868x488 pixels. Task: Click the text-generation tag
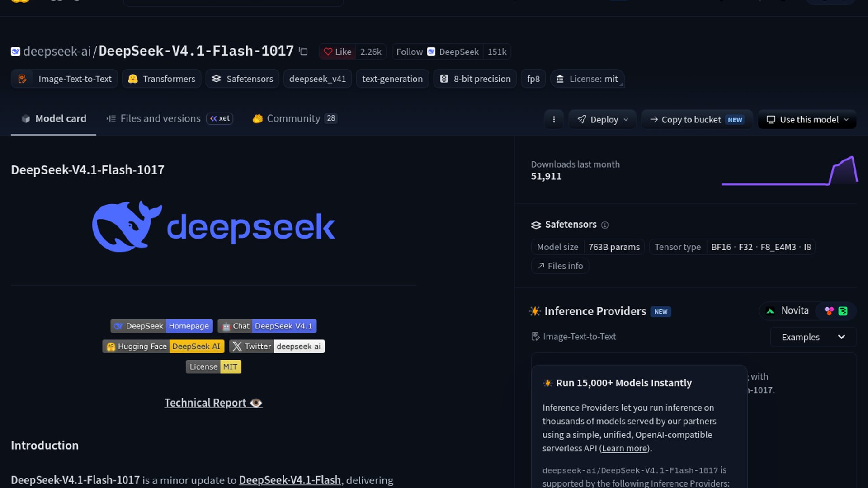(x=392, y=79)
